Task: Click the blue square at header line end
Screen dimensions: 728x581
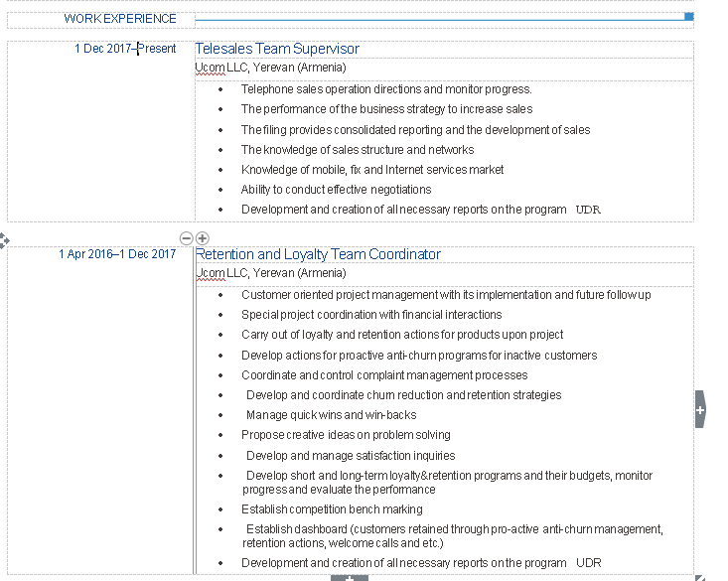Action: point(689,17)
